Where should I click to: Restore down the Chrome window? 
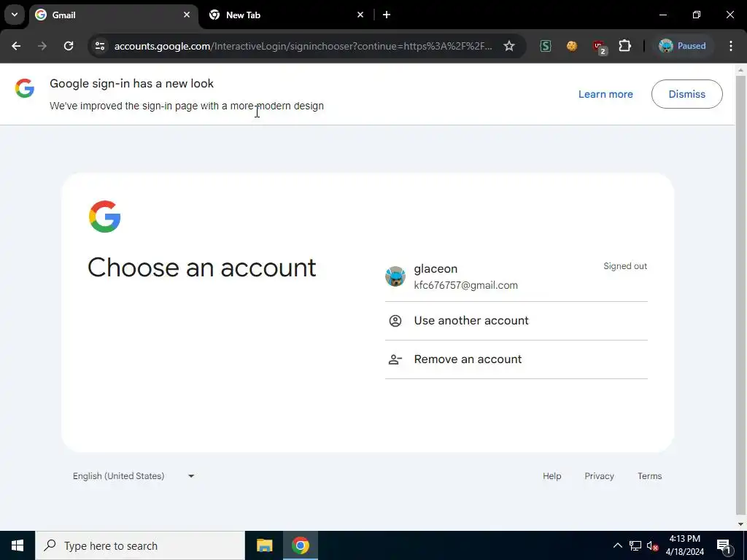click(697, 15)
